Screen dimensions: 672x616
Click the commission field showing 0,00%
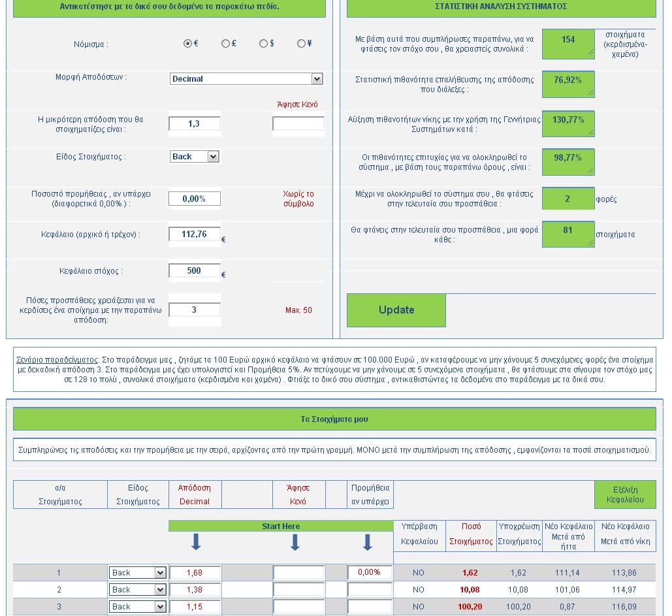(195, 199)
